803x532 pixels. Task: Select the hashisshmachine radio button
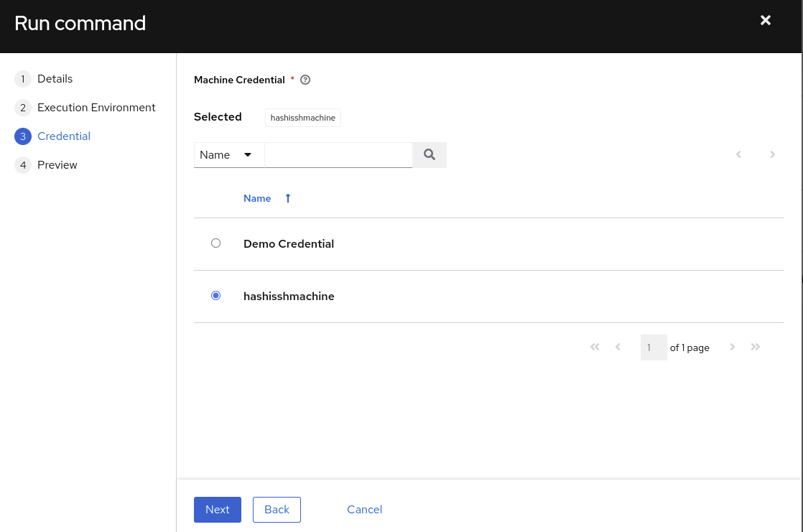[215, 296]
